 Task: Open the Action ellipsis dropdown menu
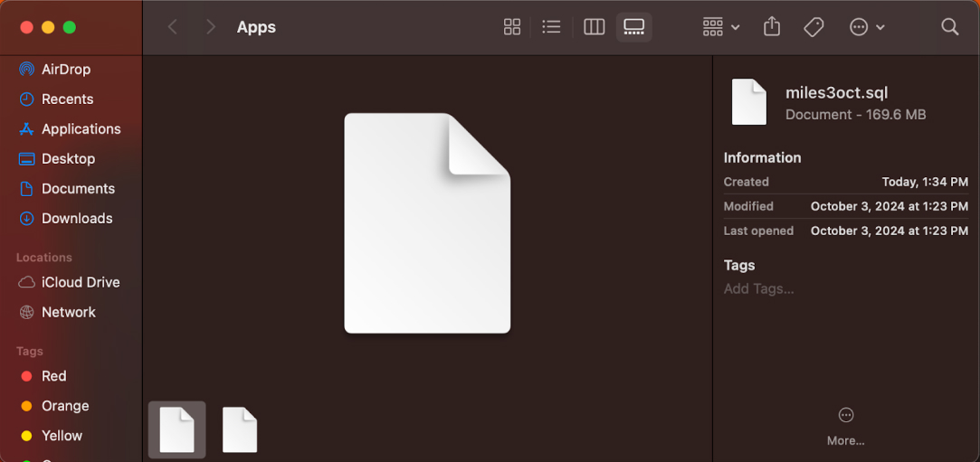pyautogui.click(x=866, y=27)
